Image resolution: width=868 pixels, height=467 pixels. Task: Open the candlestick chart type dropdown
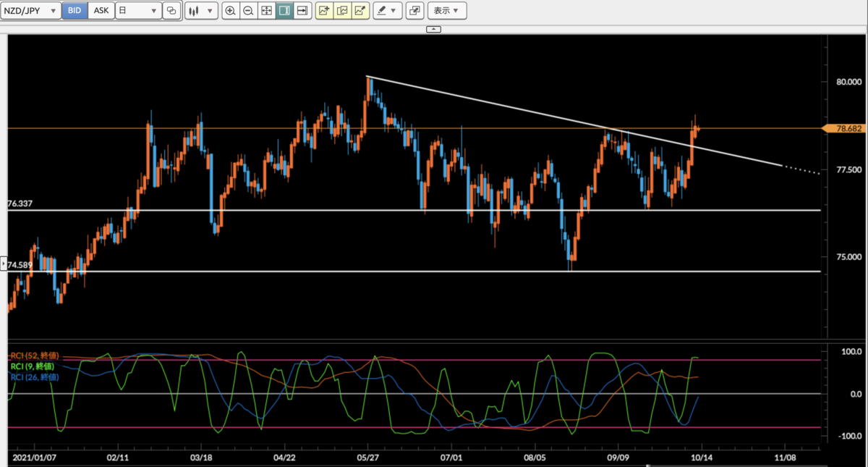click(x=200, y=11)
